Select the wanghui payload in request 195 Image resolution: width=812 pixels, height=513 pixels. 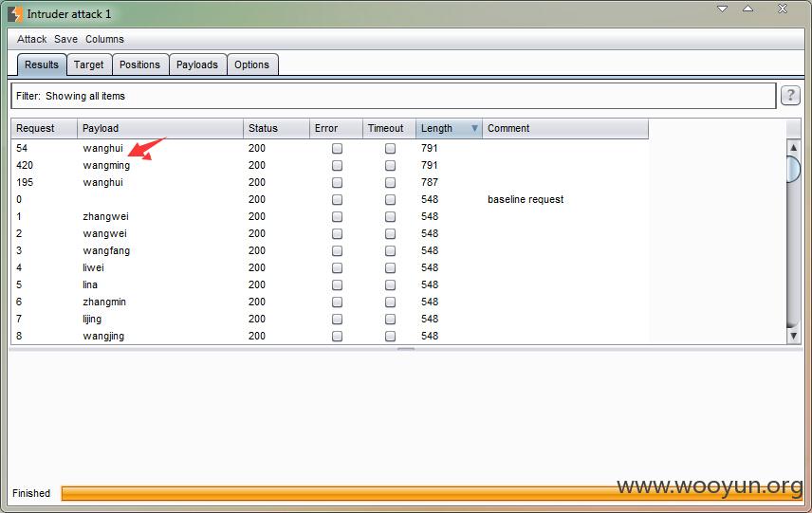pyautogui.click(x=102, y=182)
